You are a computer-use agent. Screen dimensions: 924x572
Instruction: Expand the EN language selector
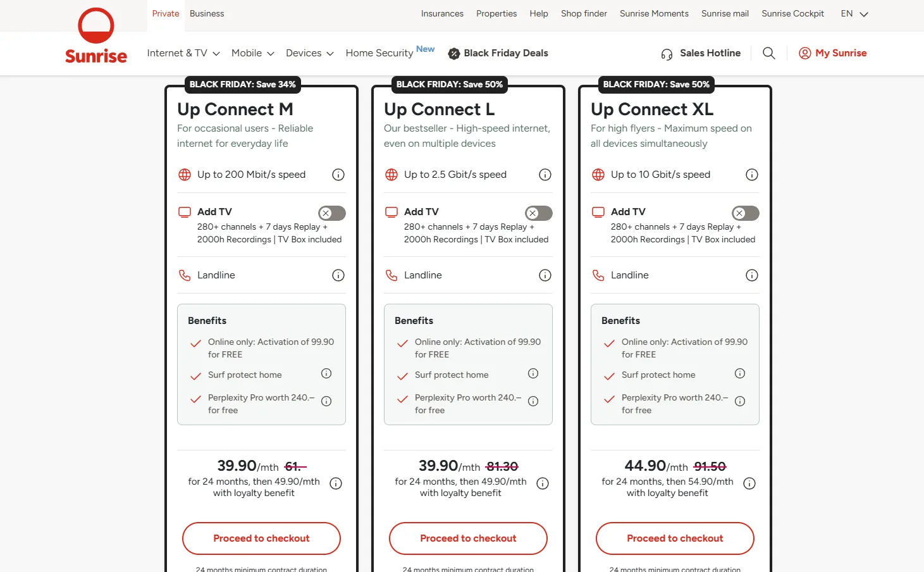pyautogui.click(x=854, y=13)
